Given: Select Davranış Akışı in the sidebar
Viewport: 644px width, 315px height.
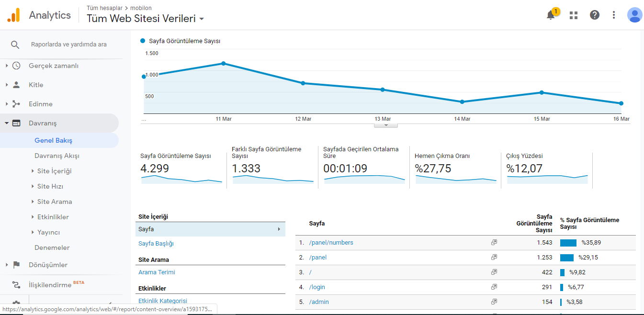Looking at the screenshot, I should click(x=57, y=156).
